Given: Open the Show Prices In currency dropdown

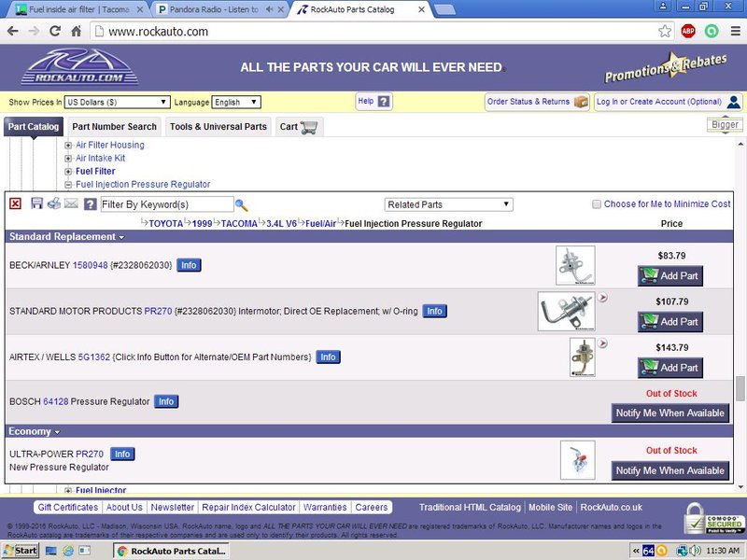Looking at the screenshot, I should coord(118,102).
